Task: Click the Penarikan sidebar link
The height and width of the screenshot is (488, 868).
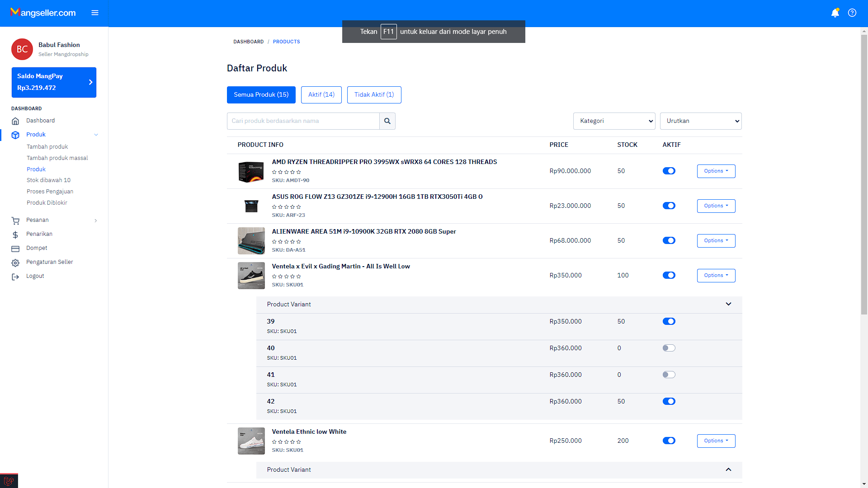Action: pos(39,234)
